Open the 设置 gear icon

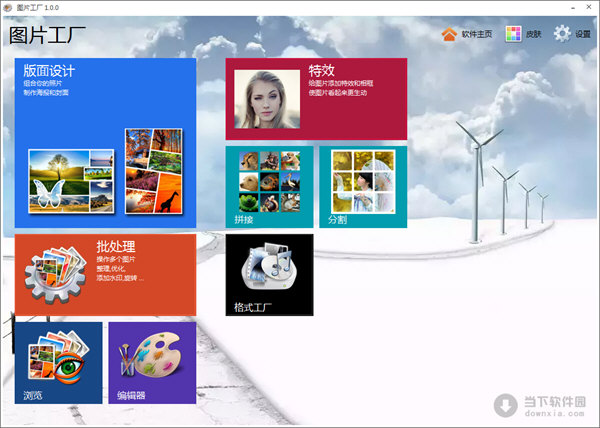562,34
